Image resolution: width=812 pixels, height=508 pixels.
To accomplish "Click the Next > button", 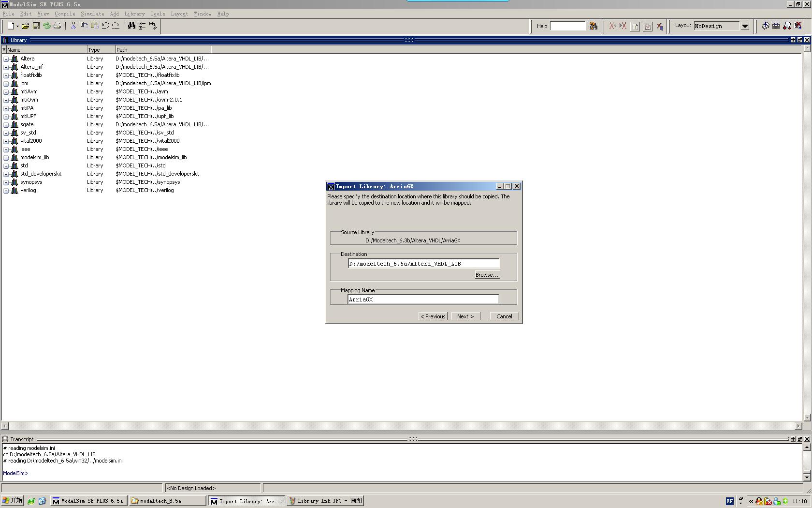I will [465, 316].
